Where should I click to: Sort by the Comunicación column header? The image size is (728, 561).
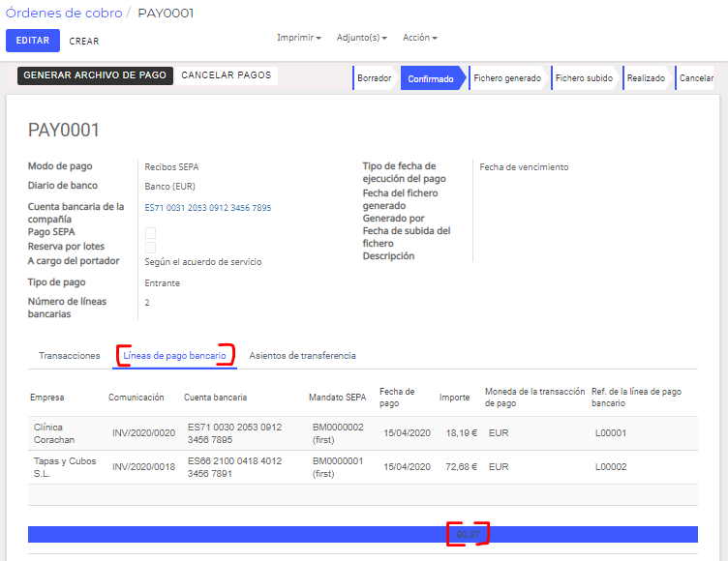coord(136,398)
